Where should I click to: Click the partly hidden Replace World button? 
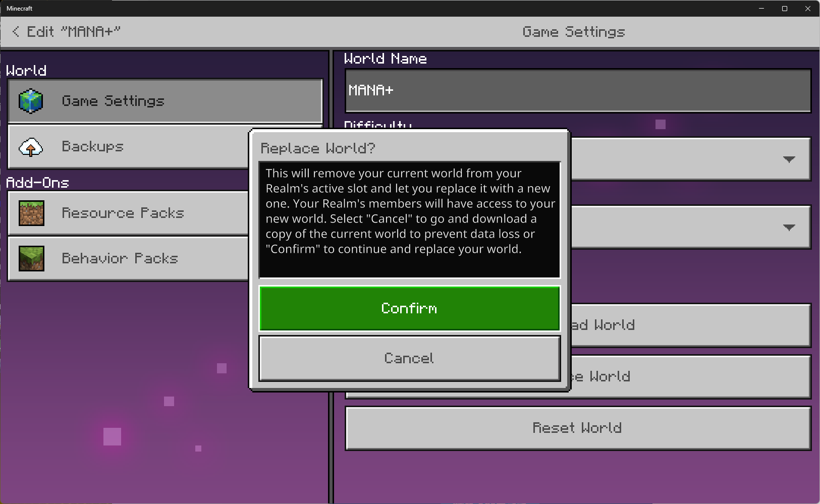[690, 376]
